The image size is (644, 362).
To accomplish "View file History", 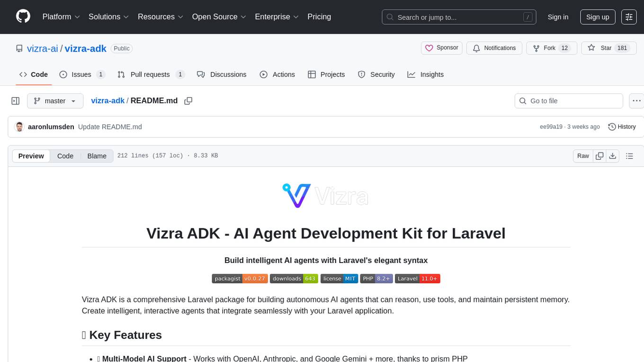I will pyautogui.click(x=622, y=127).
